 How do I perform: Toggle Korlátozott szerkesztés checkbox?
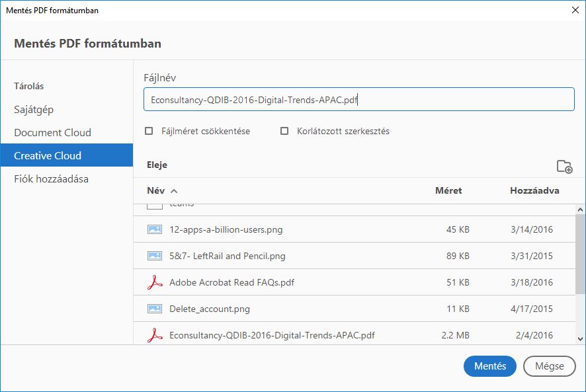[x=284, y=131]
